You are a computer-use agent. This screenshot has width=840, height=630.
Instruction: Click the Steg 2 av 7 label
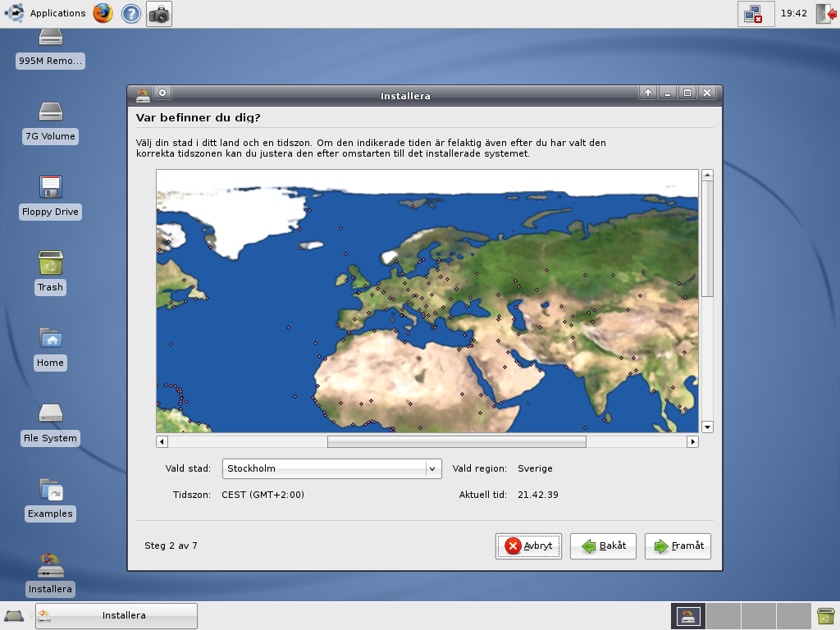pyautogui.click(x=171, y=546)
